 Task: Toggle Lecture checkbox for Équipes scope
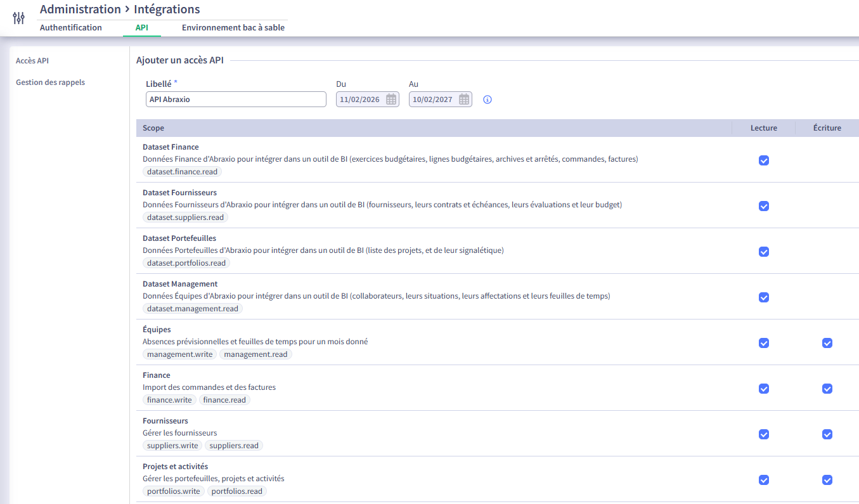764,343
